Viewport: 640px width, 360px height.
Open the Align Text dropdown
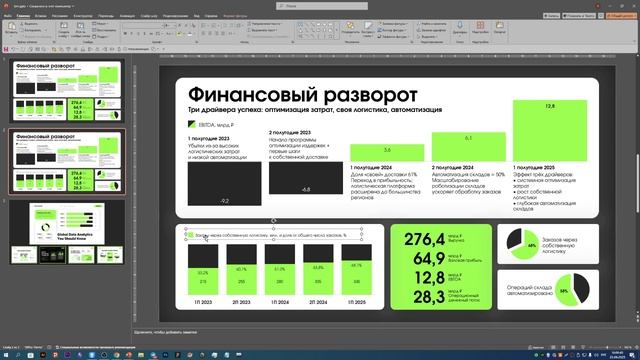coord(262,30)
